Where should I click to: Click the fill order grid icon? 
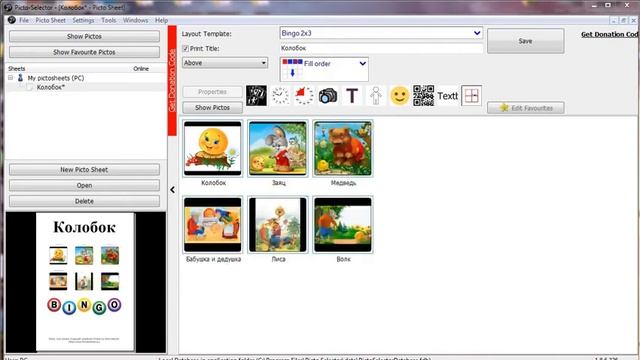pos(292,69)
